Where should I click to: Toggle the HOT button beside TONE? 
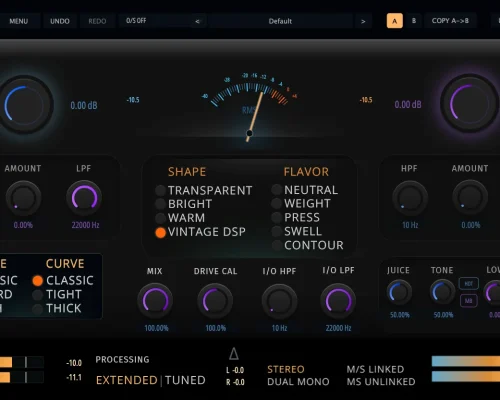click(x=469, y=284)
